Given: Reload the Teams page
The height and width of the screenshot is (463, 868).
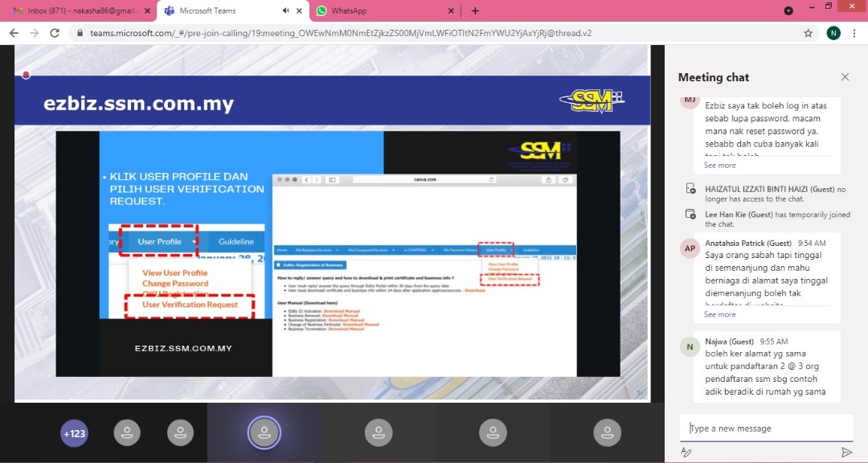Looking at the screenshot, I should coord(55,33).
